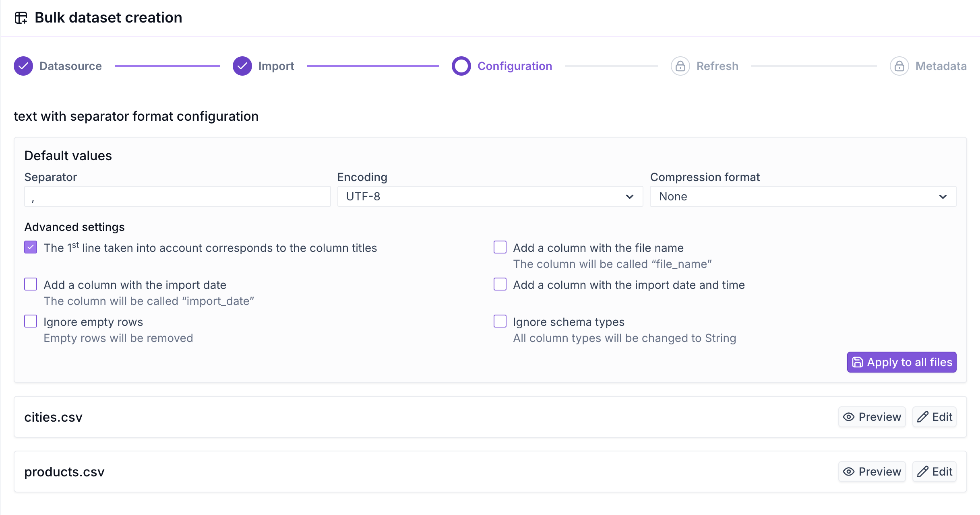Enable add column with import date and time

[500, 284]
